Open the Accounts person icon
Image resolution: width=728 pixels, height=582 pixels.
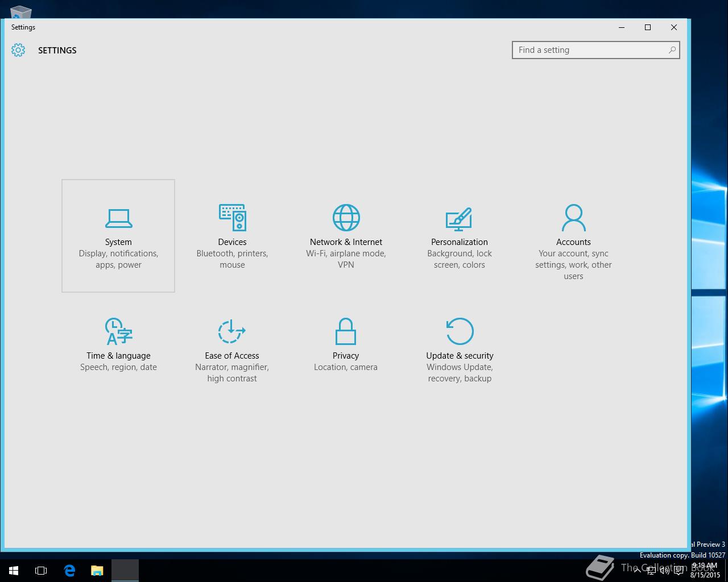pos(573,218)
